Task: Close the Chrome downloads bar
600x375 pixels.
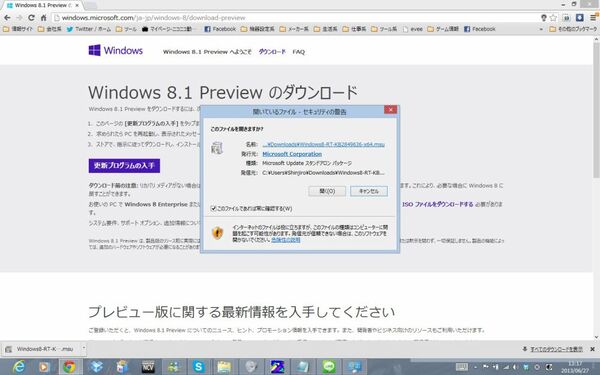Action: [x=592, y=349]
